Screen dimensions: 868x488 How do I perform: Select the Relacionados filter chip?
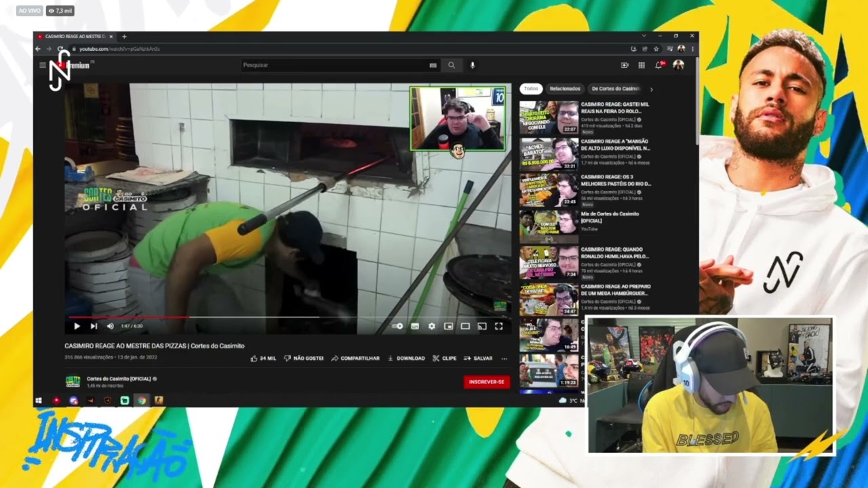(565, 89)
